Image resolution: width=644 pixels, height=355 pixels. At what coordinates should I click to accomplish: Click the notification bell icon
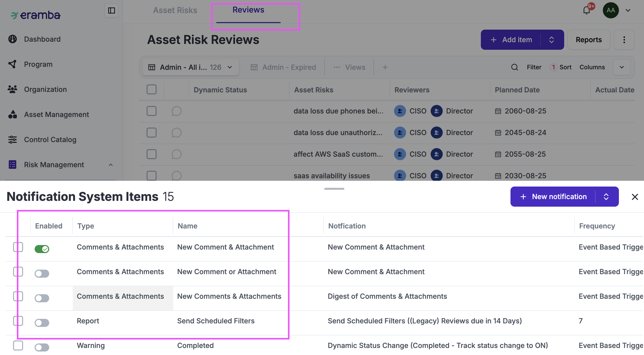click(x=587, y=11)
